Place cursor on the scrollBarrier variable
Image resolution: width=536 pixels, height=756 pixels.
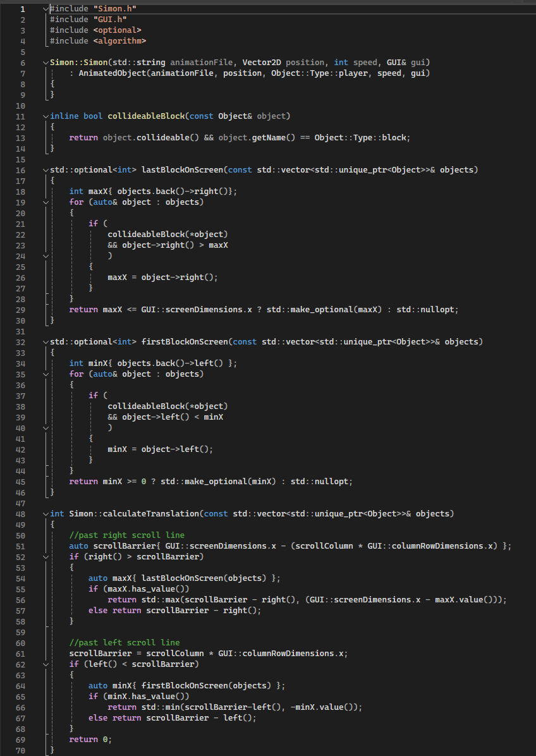point(125,546)
